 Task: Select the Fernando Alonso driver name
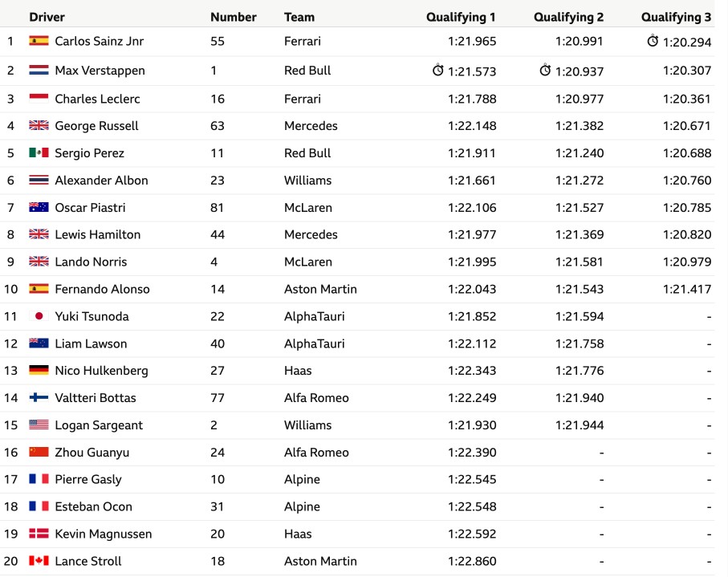(x=102, y=289)
